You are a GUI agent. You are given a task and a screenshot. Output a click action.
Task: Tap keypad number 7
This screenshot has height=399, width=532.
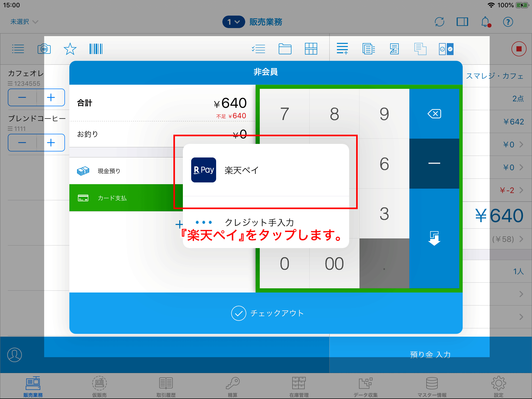click(x=284, y=114)
